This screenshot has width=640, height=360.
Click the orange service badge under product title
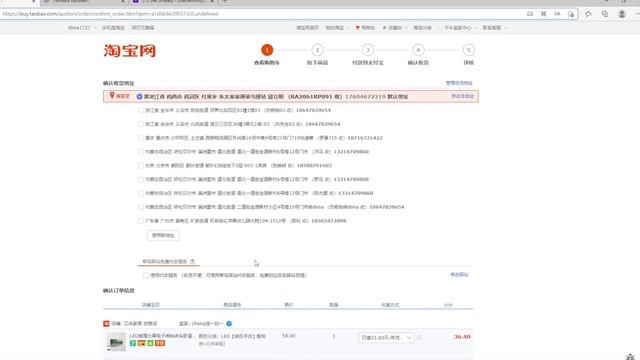141,343
